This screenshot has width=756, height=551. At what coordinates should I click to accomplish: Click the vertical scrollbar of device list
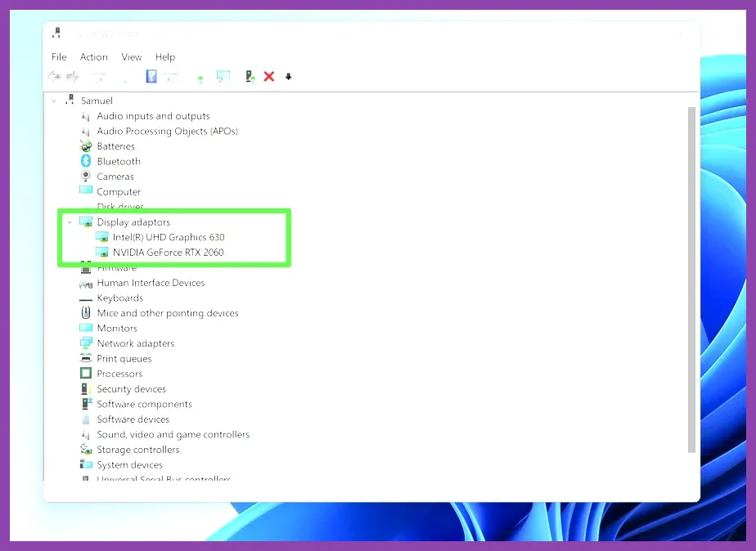pyautogui.click(x=691, y=280)
